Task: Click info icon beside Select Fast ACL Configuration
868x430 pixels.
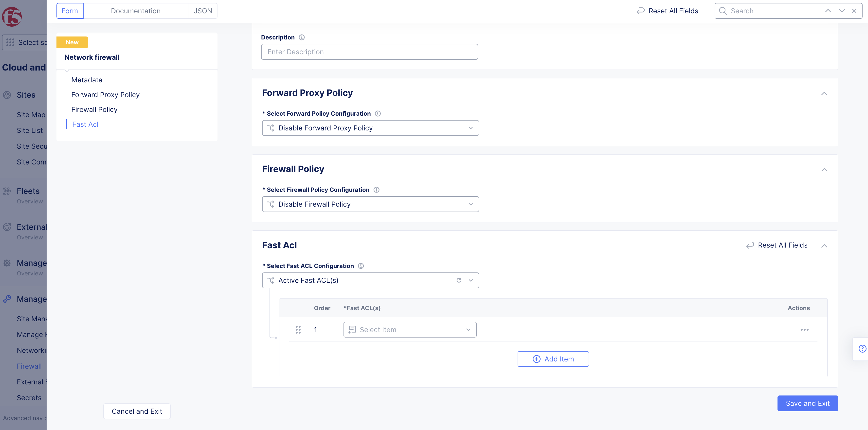Action: tap(361, 266)
